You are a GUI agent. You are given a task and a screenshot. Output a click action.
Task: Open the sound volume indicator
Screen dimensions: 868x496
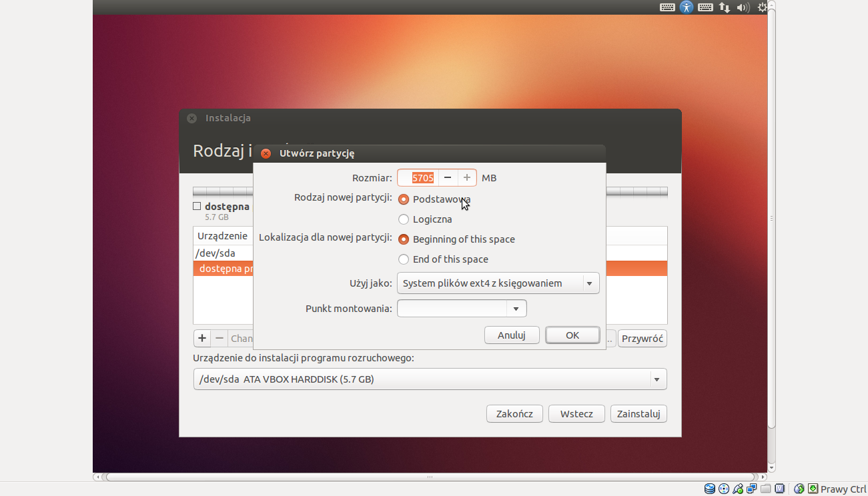pos(743,7)
